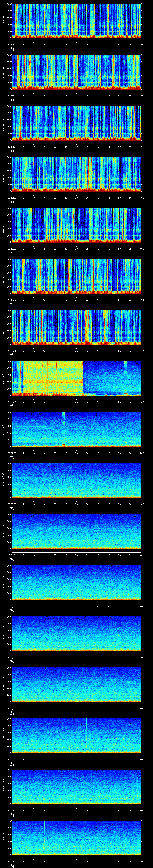
Task: Click the spectrogram panel starting at 22:16:00
Action: coord(77,123)
